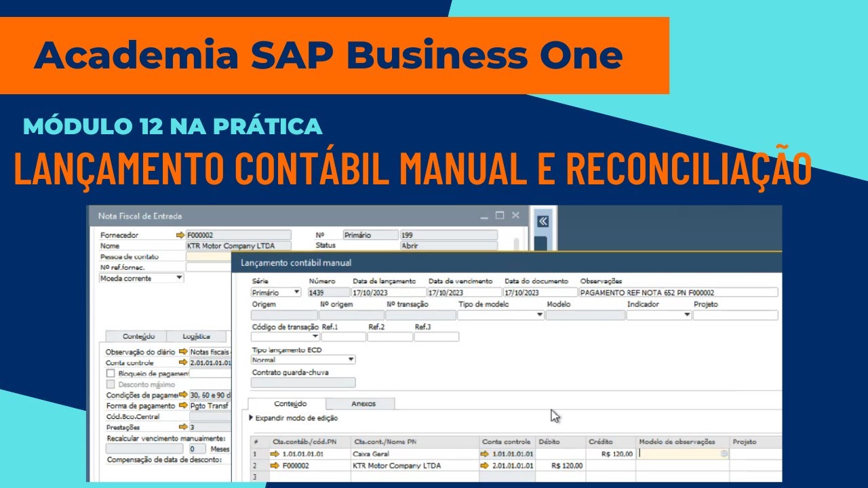Click the Ref.2 input field
The height and width of the screenshot is (488, 868).
(390, 337)
